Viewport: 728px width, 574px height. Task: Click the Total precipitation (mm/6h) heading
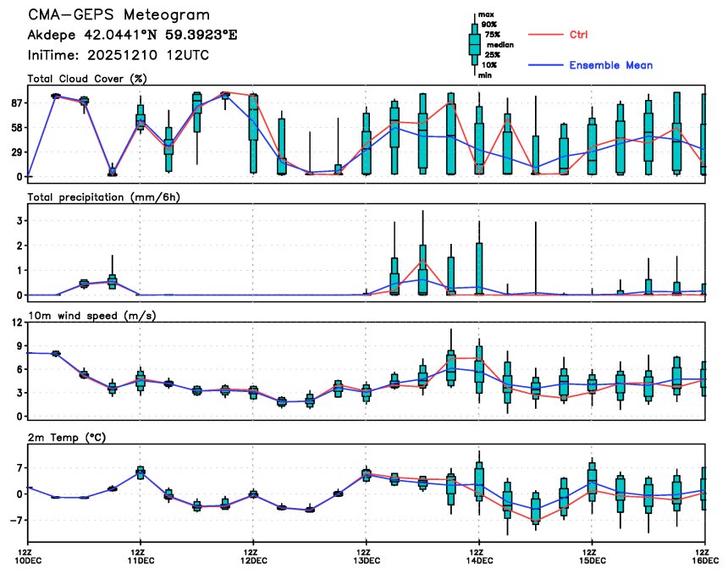point(103,197)
